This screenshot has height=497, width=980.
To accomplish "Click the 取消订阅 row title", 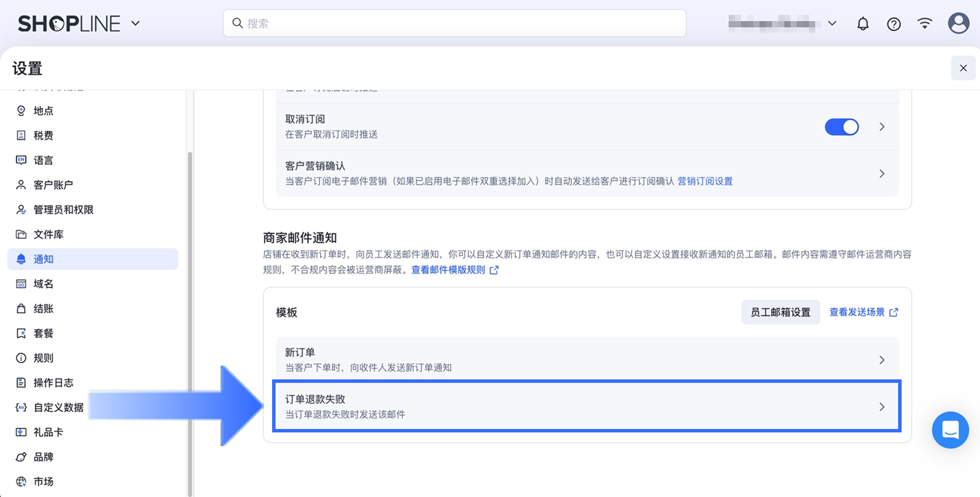I will pos(305,119).
